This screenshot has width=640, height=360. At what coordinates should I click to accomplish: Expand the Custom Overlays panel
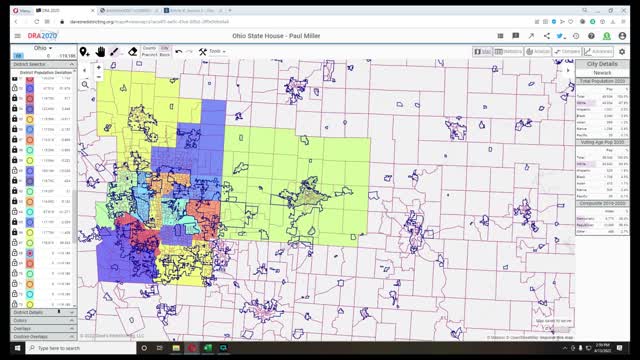[x=43, y=337]
